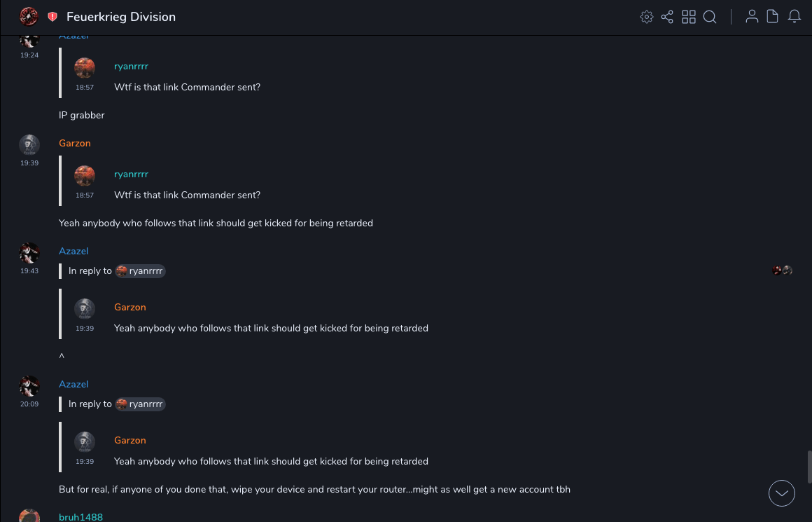
Task: Open the files panel icon
Action: (x=773, y=17)
